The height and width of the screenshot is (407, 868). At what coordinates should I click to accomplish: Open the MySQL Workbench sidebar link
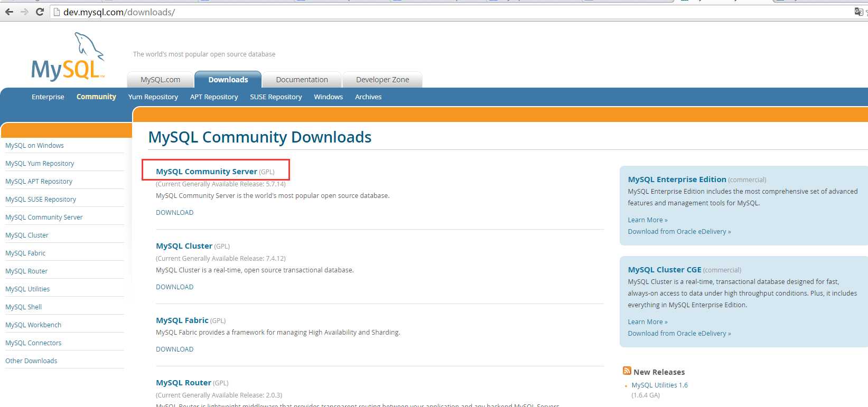click(33, 325)
